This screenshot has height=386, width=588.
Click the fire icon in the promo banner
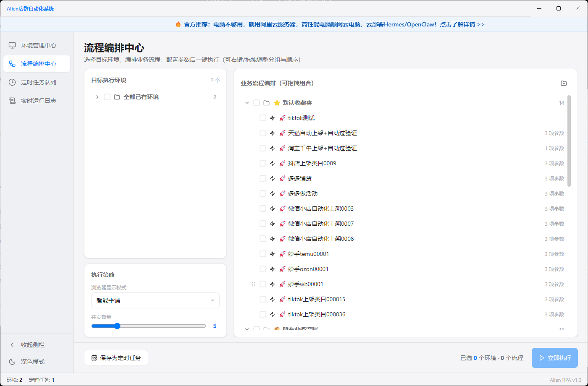click(178, 24)
